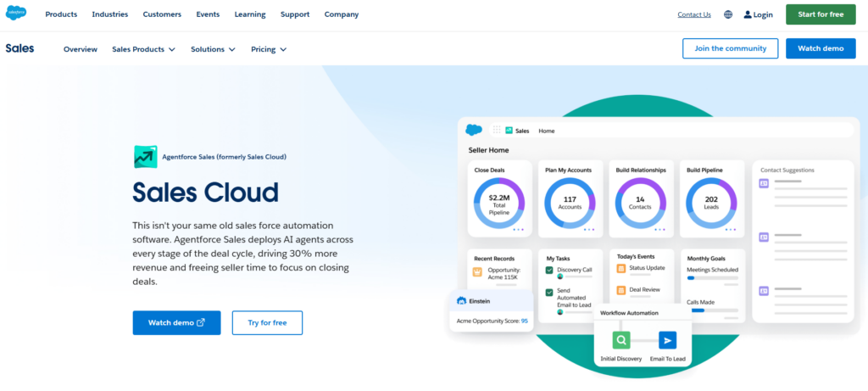Image resolution: width=868 pixels, height=391 pixels.
Task: Click the Email To Lead send icon
Action: pos(667,340)
